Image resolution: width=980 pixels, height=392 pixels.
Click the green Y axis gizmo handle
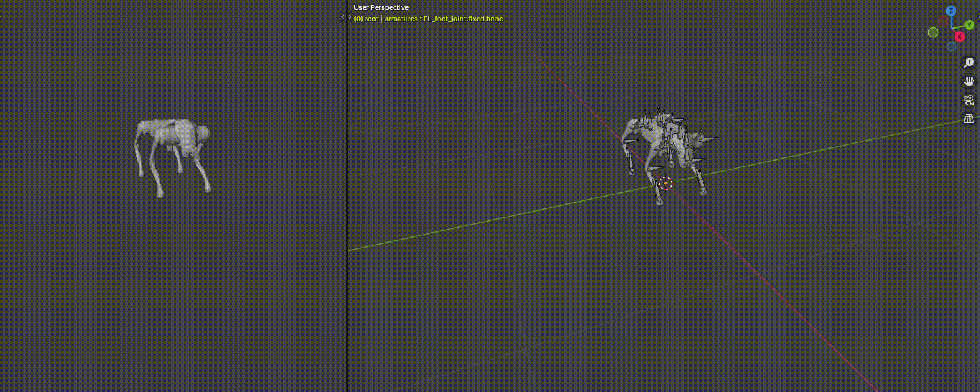click(969, 25)
